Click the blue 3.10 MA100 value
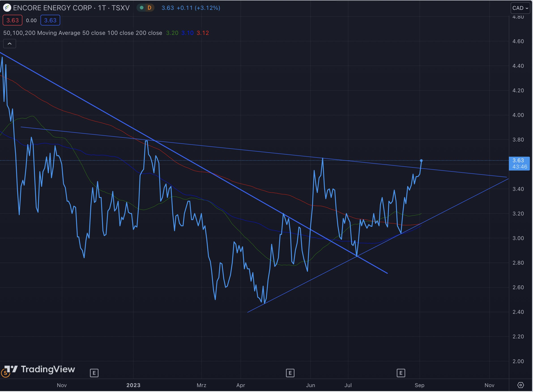This screenshot has width=533, height=392. [188, 33]
